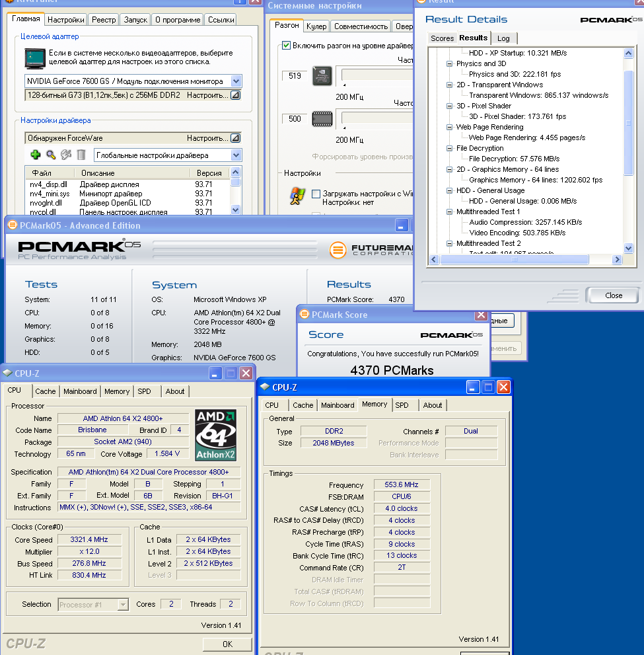Click the memory Frequency value 553.6 MHz

click(x=402, y=484)
